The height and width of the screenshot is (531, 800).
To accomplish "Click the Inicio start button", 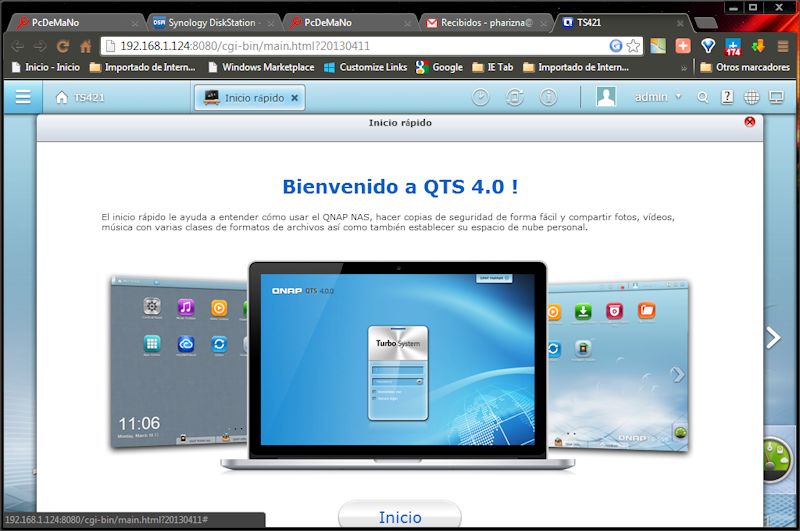I will (399, 516).
